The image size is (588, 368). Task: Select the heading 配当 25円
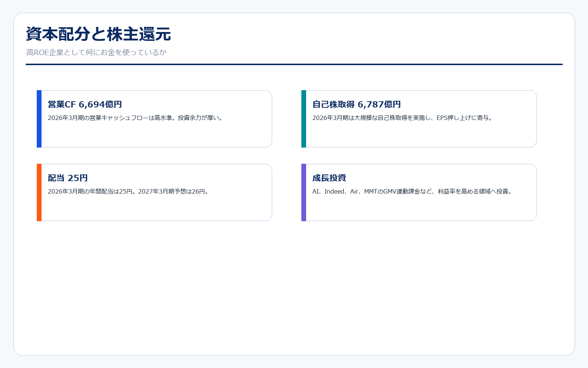coord(68,178)
